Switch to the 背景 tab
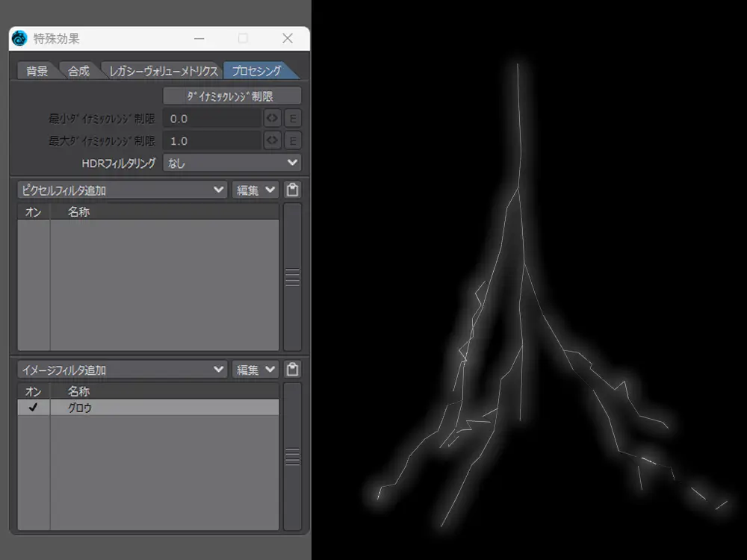747x560 pixels. tap(37, 72)
